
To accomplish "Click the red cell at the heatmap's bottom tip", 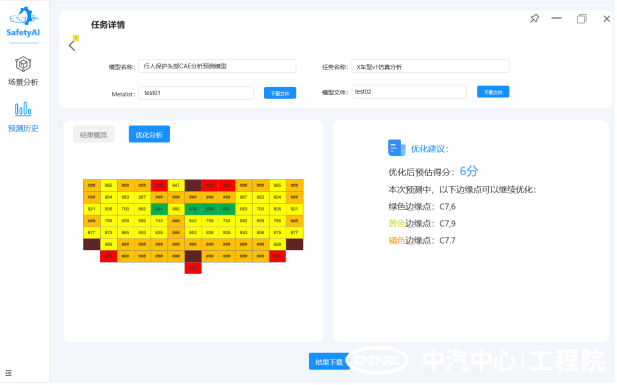I will point(193,268).
